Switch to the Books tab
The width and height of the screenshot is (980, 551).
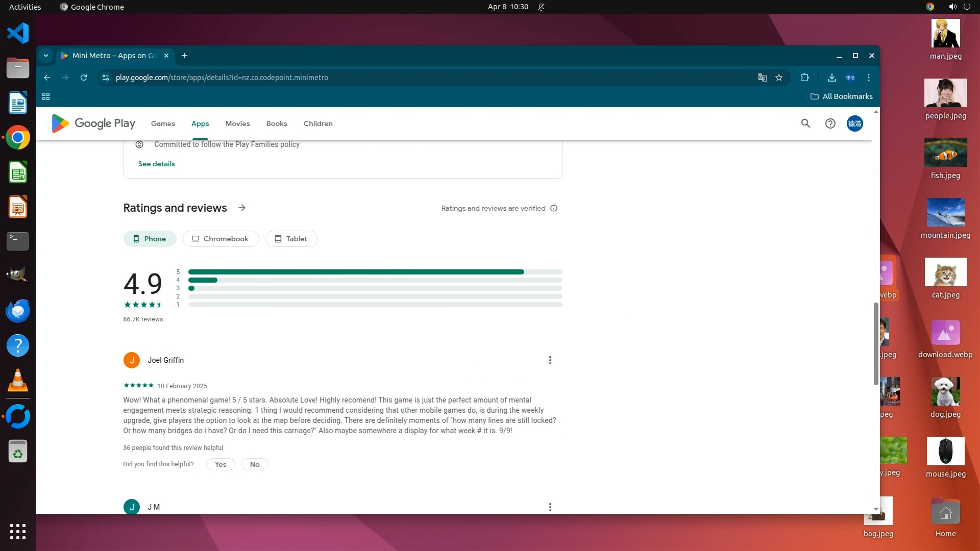pos(277,123)
